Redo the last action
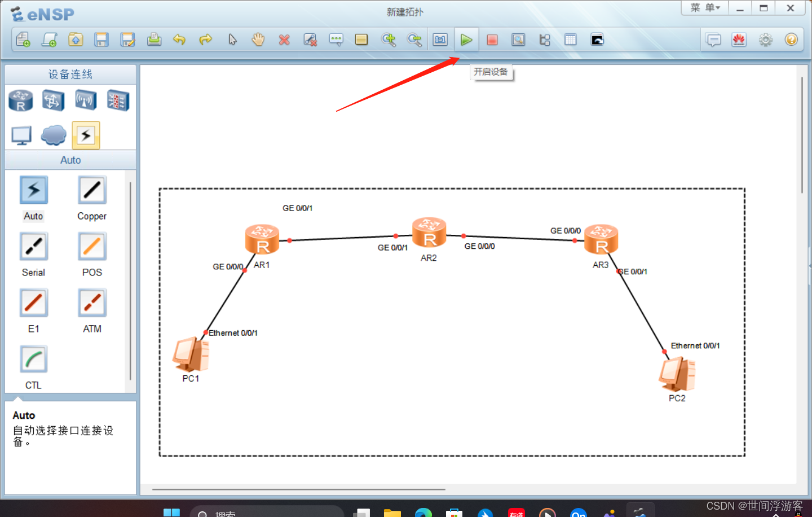Screen dimensions: 812x517 click(x=206, y=40)
